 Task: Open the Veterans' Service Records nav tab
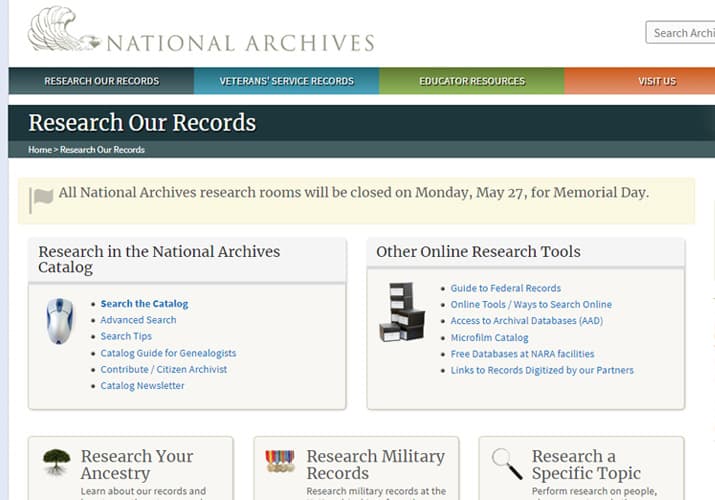286,81
